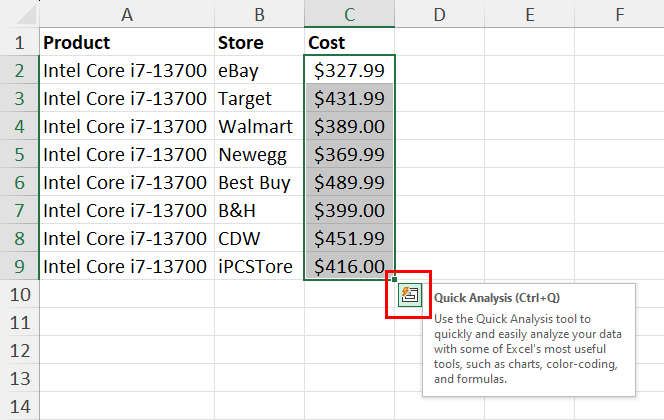The image size is (664, 420).
Task: Select column E header
Action: pyautogui.click(x=529, y=14)
